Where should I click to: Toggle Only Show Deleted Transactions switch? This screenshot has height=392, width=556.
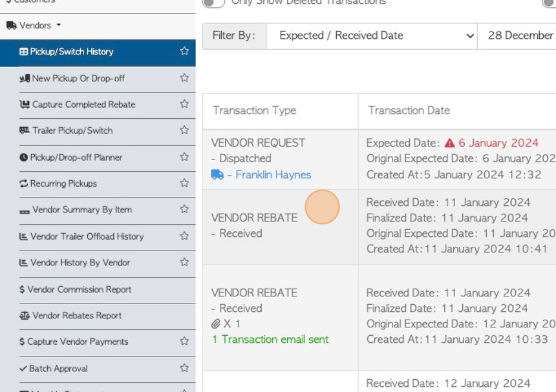pyautogui.click(x=213, y=3)
